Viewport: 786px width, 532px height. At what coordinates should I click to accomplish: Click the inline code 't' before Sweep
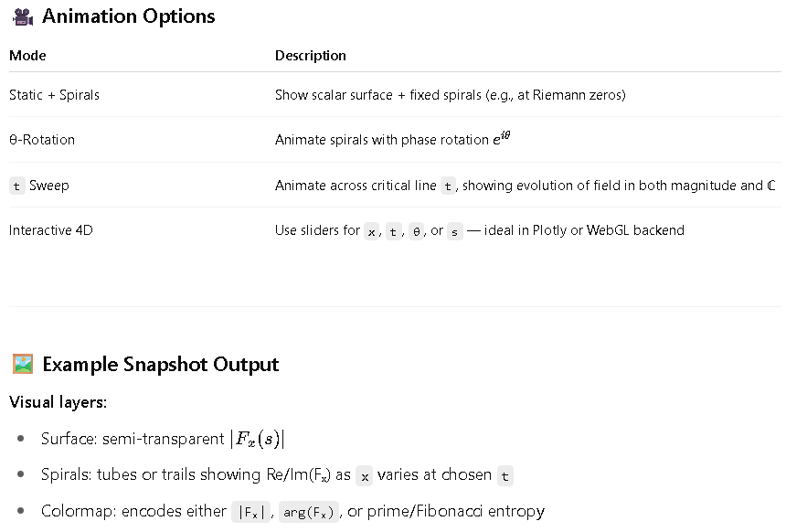(16, 186)
